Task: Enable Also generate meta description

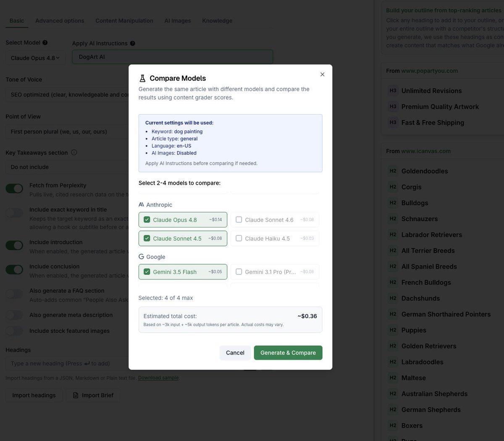Action: [x=14, y=315]
